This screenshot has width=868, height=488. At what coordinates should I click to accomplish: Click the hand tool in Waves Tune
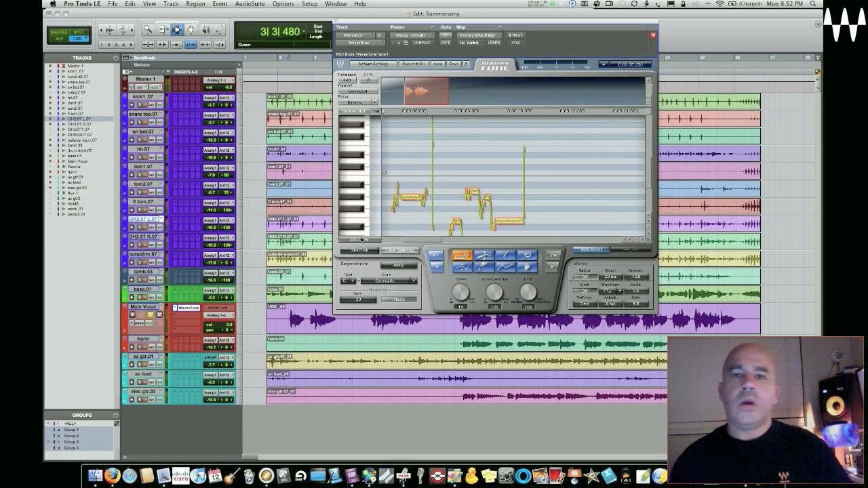(526, 267)
